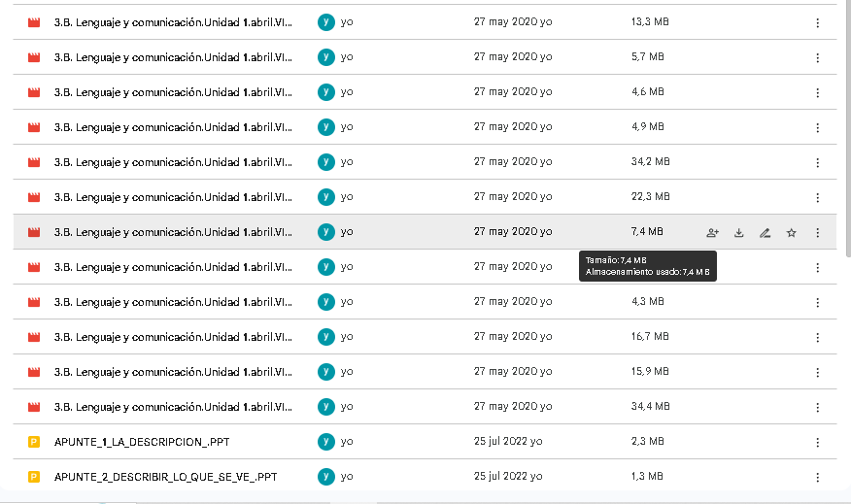Open three-dot menu for the 4,3 MB file

(x=817, y=303)
